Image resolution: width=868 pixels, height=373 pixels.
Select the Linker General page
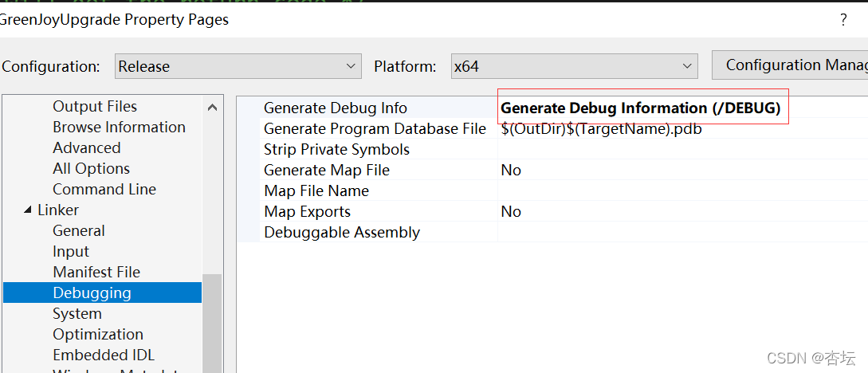point(79,231)
